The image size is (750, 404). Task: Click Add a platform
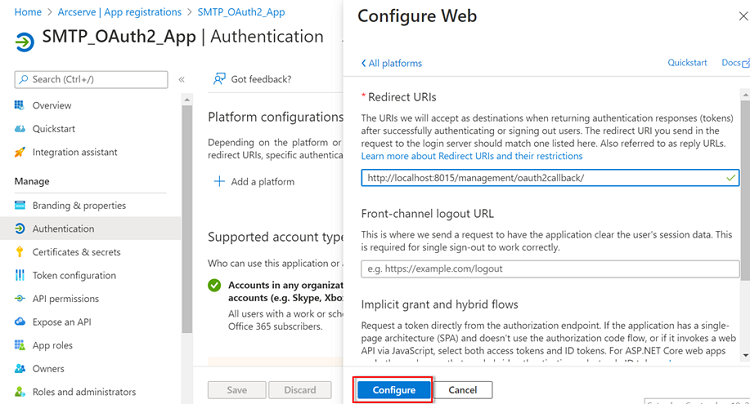254,182
